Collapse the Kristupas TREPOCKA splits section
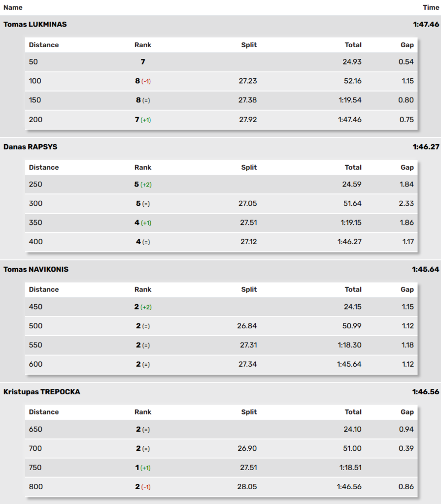441x504 pixels. coord(221,392)
